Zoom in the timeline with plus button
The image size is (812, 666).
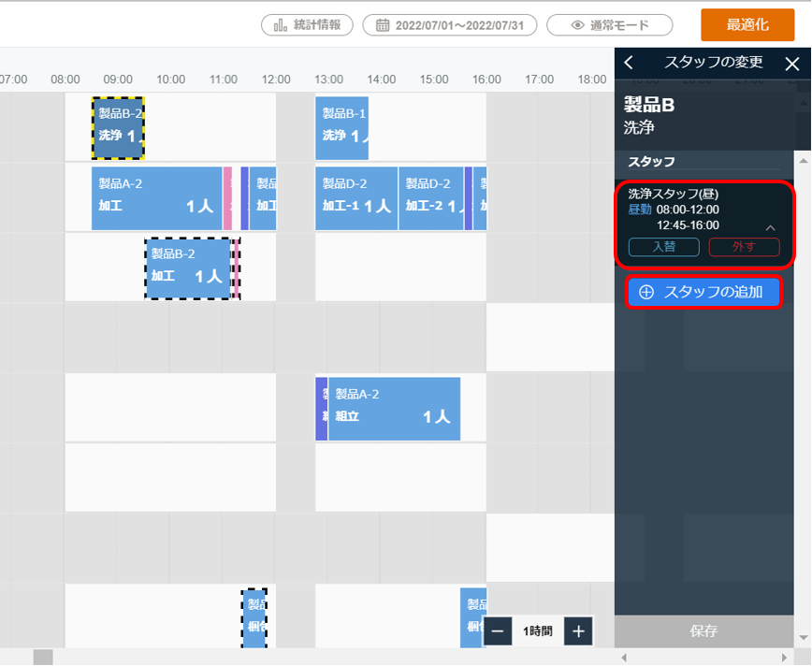point(578,631)
